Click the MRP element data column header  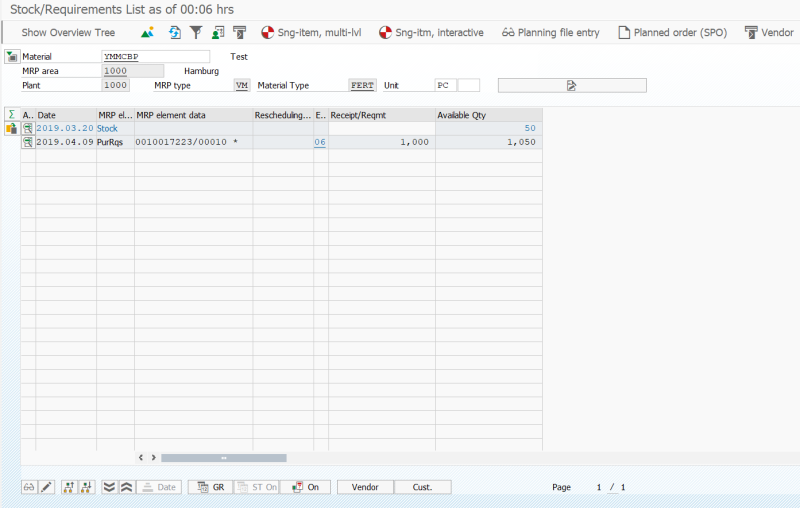tap(193, 115)
